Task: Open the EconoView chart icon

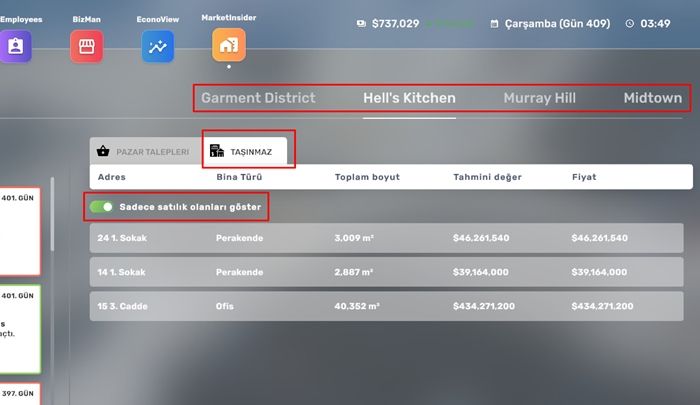Action: tap(157, 46)
